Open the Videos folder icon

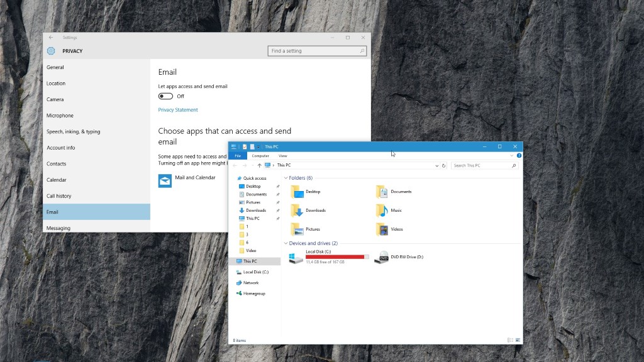point(382,229)
